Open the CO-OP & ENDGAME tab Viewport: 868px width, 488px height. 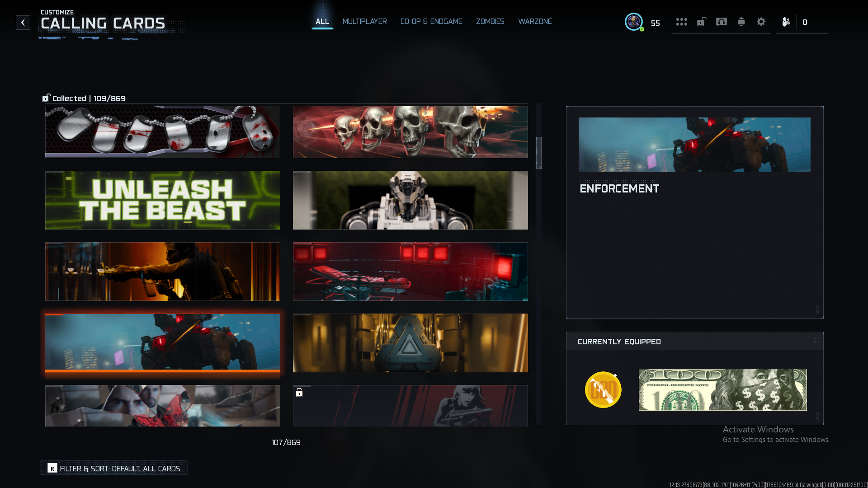coord(431,21)
